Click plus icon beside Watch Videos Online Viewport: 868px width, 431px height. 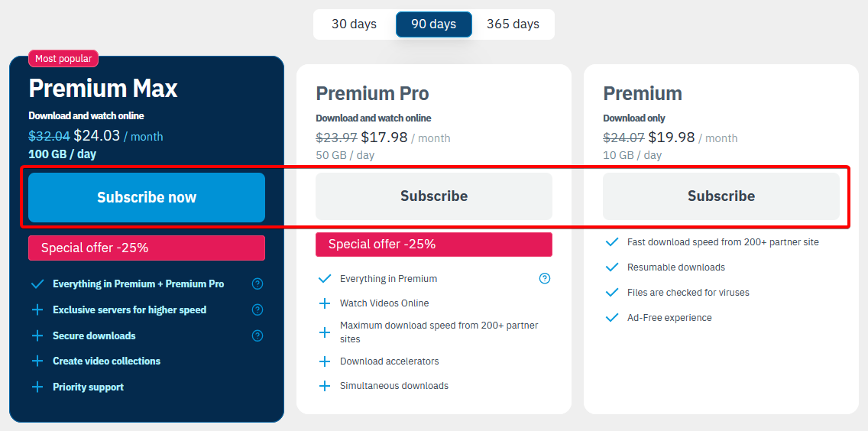[x=325, y=303]
